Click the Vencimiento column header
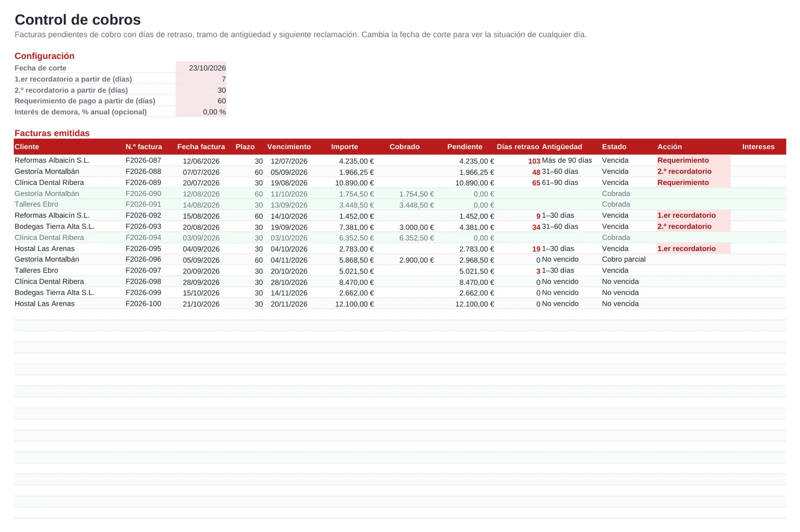This screenshot has height=532, width=800. tap(289, 146)
